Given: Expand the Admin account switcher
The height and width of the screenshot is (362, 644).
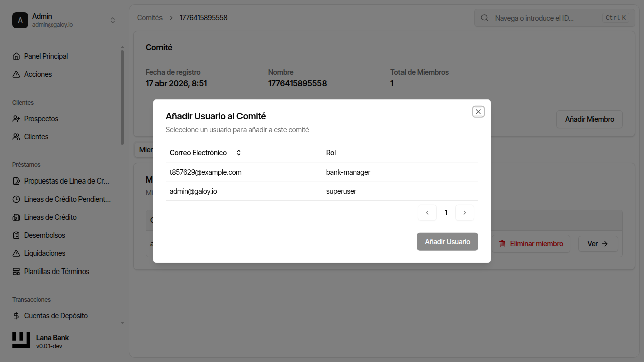Looking at the screenshot, I should (x=113, y=20).
